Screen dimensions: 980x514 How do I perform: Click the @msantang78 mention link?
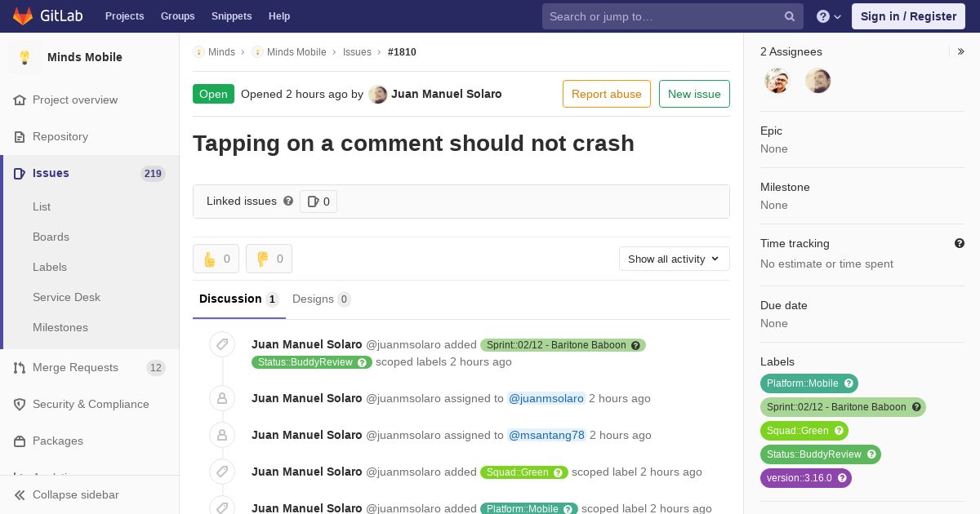(x=547, y=435)
